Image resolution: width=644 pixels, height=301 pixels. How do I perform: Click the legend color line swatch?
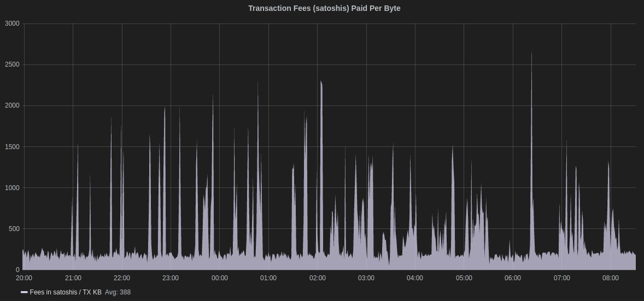pyautogui.click(x=24, y=292)
